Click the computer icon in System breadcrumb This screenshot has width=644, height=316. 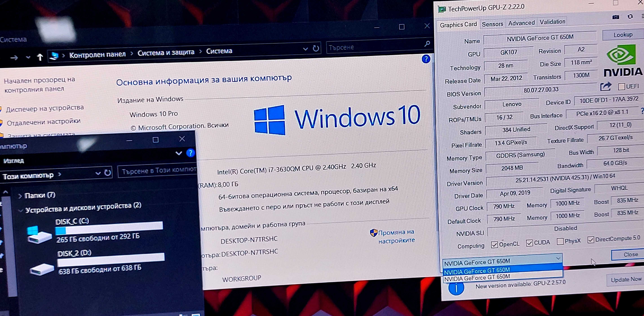tap(54, 56)
